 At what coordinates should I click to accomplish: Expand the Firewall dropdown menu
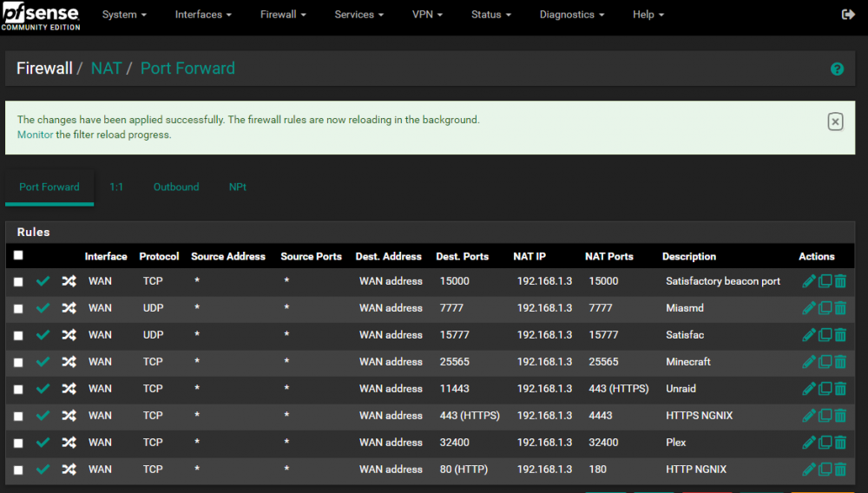283,15
